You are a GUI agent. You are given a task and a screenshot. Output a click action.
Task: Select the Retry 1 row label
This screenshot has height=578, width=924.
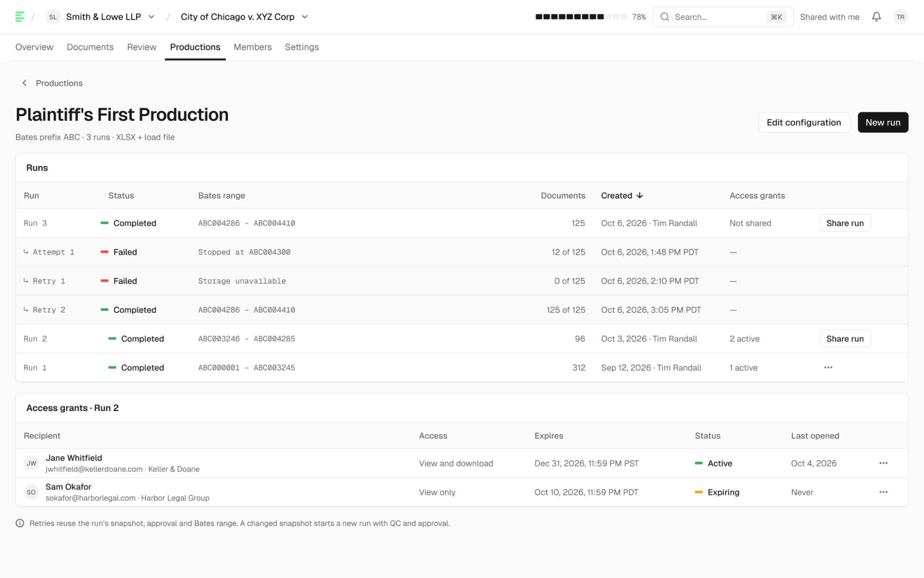pyautogui.click(x=49, y=281)
